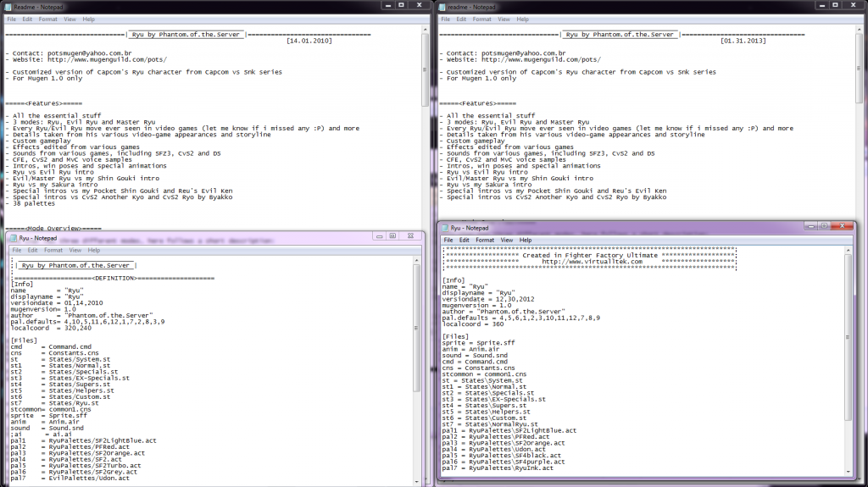The height and width of the screenshot is (487, 868).
Task: Click the Notepad icon in the left Readme title bar
Action: [x=8, y=7]
